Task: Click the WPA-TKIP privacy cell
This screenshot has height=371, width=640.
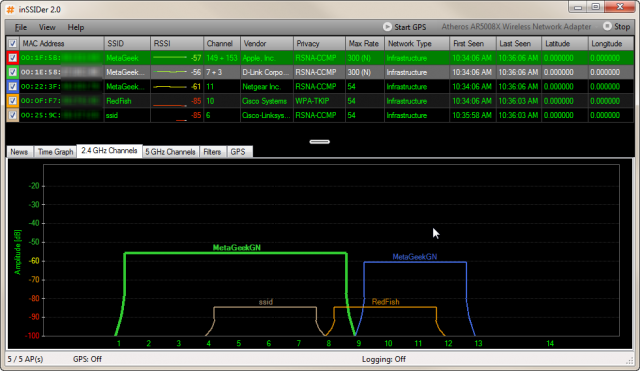Action: point(319,101)
